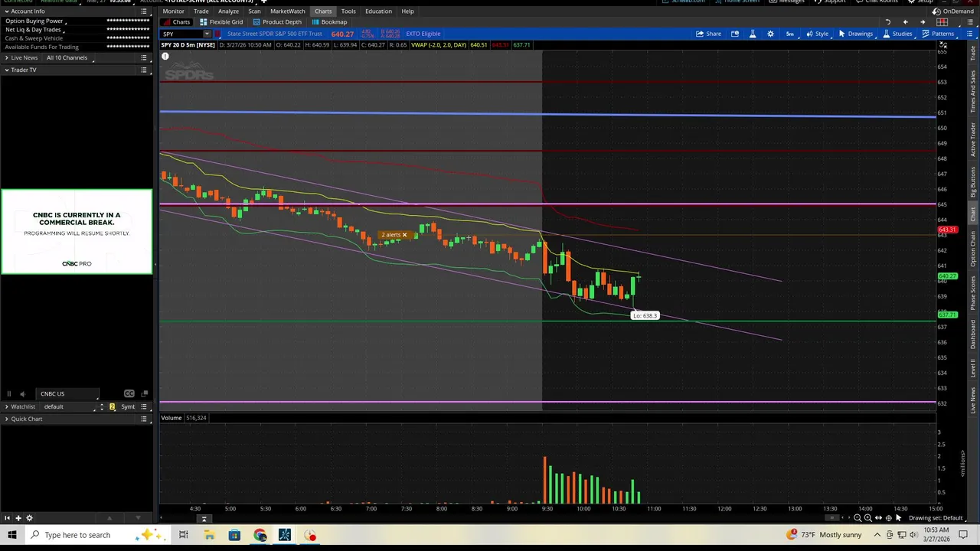Click the forward arrow above chart toolbar
The height and width of the screenshot is (551, 980).
(x=923, y=22)
